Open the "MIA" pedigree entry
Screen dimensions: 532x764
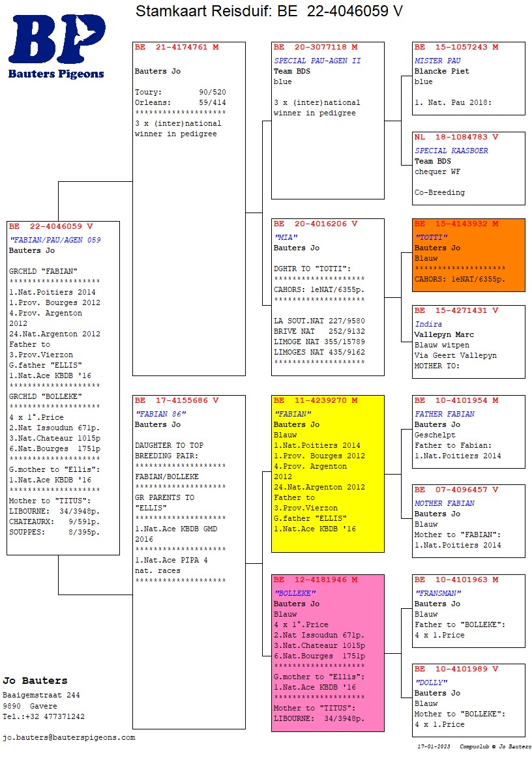click(327, 297)
